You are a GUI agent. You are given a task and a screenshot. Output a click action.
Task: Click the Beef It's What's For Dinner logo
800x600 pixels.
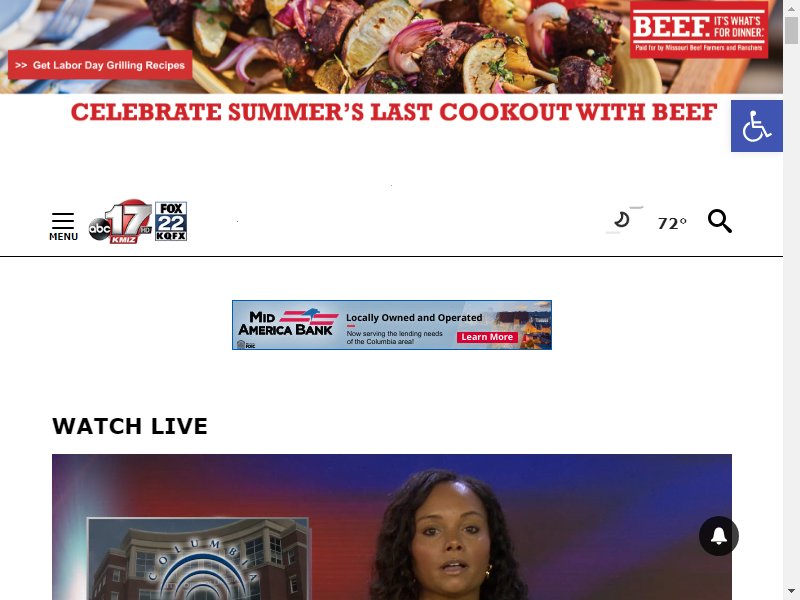[x=699, y=30]
